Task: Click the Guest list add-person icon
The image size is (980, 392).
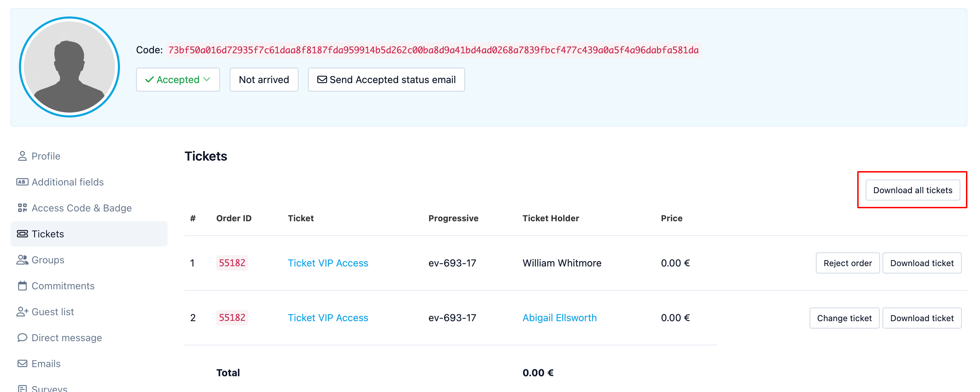Action: pyautogui.click(x=22, y=312)
